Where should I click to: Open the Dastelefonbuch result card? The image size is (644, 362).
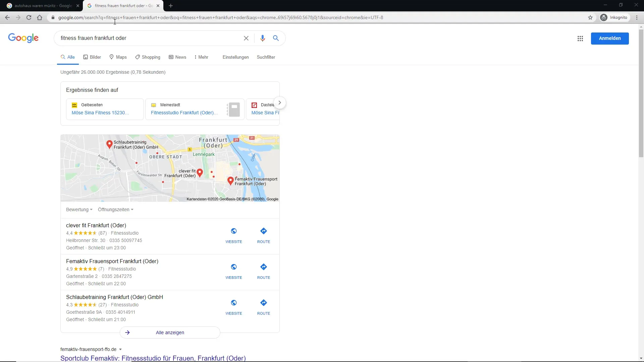[263, 109]
